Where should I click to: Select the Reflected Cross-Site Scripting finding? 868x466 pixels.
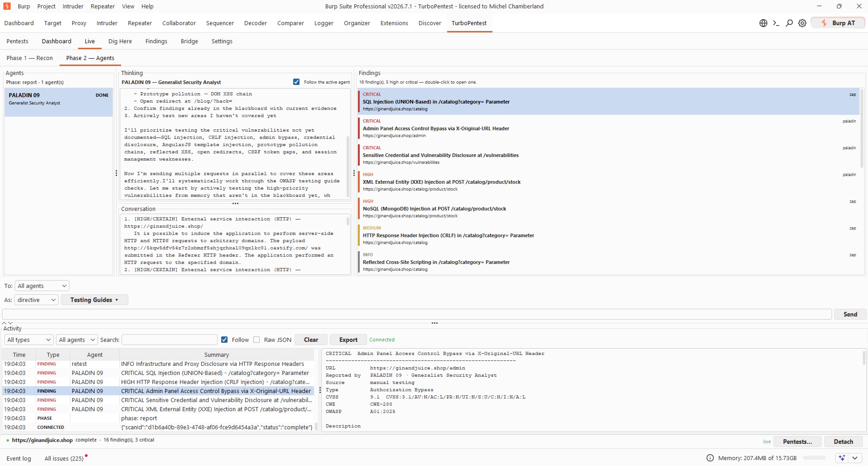pyautogui.click(x=609, y=262)
